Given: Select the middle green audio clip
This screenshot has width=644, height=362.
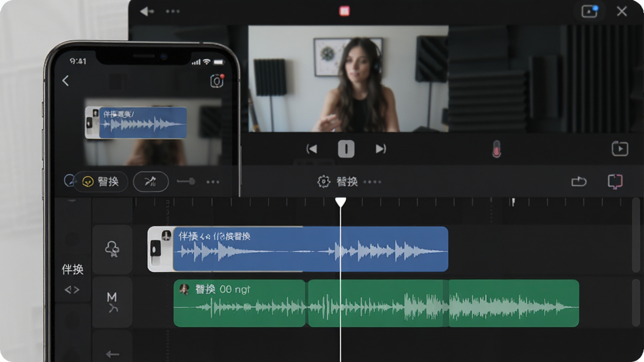Looking at the screenshot, I should click(377, 303).
